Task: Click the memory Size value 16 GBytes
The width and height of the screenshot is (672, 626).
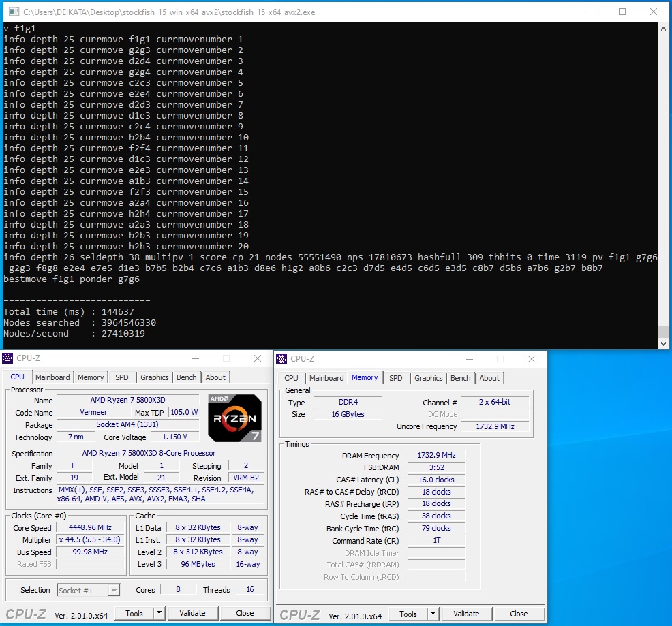Action: pos(348,414)
